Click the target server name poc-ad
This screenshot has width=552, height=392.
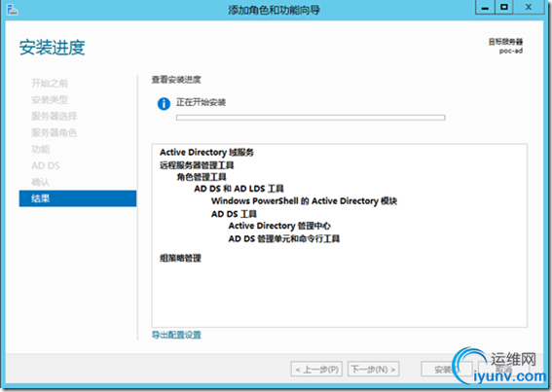pos(511,51)
